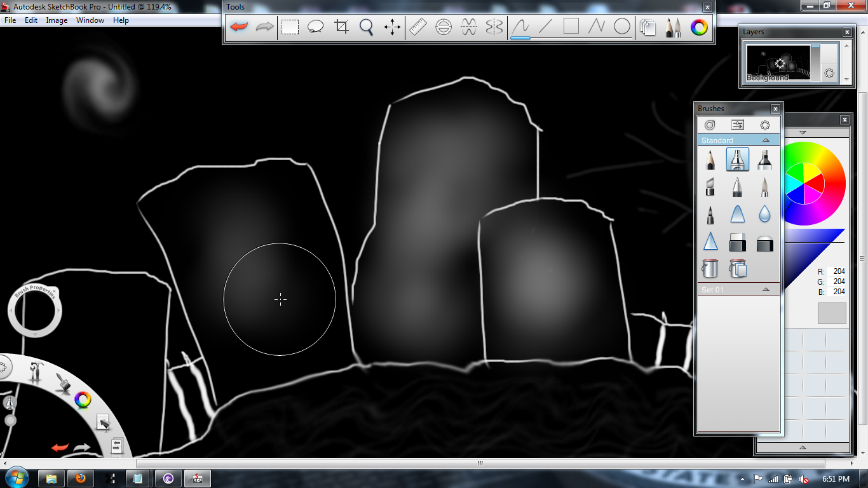The image size is (868, 488).
Task: Select the Background layer thumbnail
Action: [778, 62]
